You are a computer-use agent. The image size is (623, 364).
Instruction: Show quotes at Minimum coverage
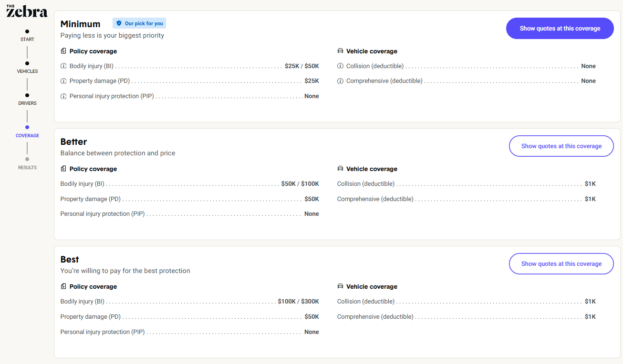pyautogui.click(x=560, y=28)
